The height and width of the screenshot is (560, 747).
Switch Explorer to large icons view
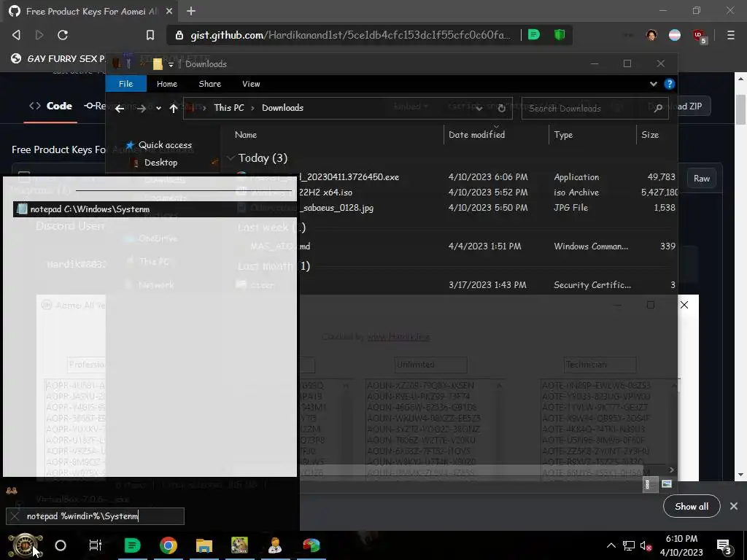coord(667,484)
